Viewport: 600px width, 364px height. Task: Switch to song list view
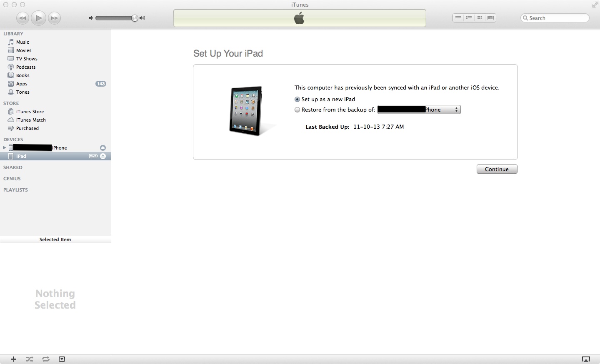458,18
